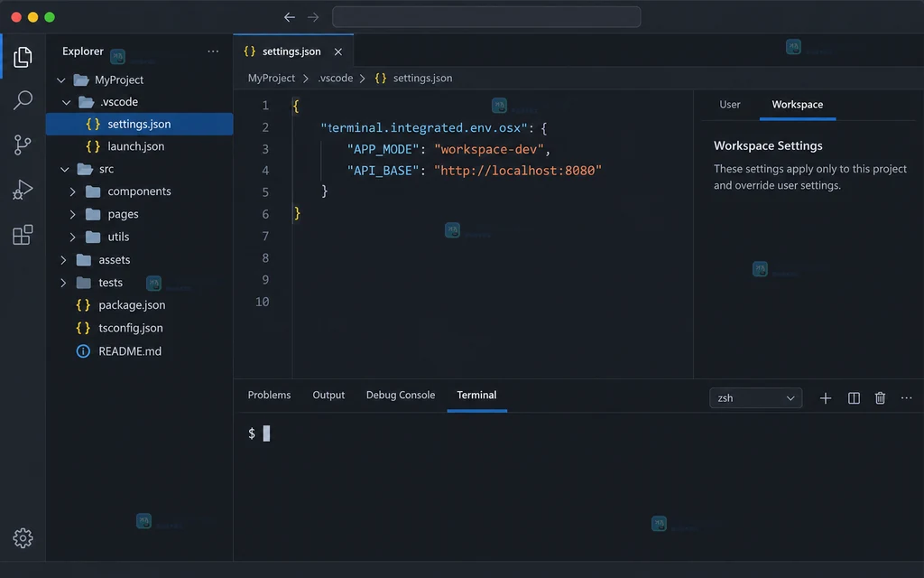The height and width of the screenshot is (578, 924).
Task: Go back with the left arrow
Action: point(290,17)
